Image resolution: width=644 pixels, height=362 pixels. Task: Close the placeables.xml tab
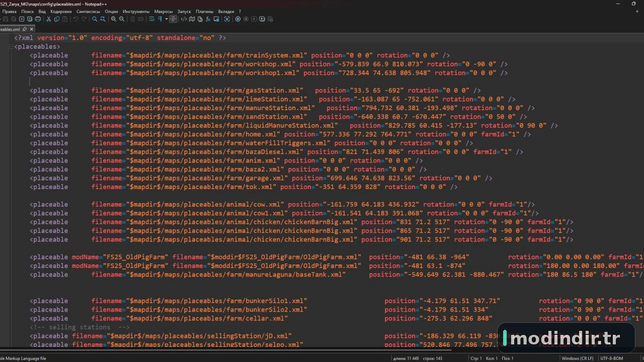pyautogui.click(x=31, y=29)
